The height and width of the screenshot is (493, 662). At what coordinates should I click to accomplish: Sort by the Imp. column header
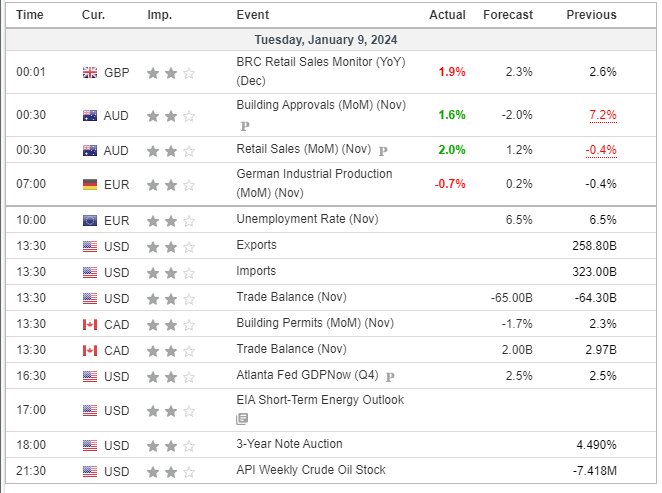(x=159, y=15)
